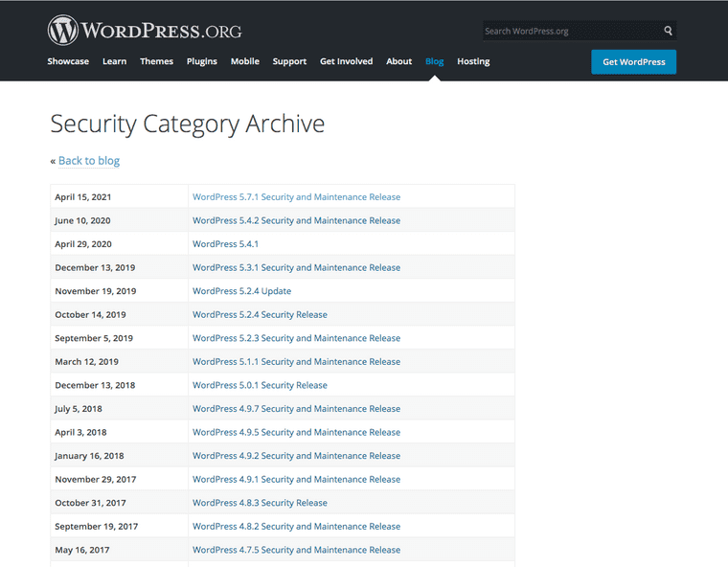Image resolution: width=728 pixels, height=567 pixels.
Task: Open Get Involved in navigation
Action: click(346, 61)
